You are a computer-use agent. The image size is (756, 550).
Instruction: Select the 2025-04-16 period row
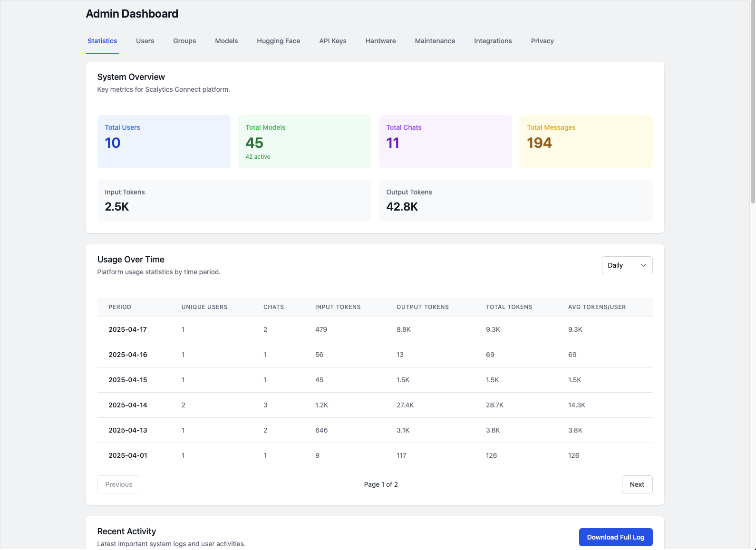coord(375,355)
